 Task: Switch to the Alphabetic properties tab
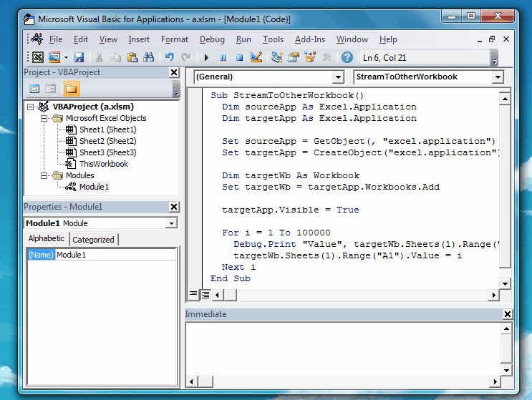click(x=46, y=239)
